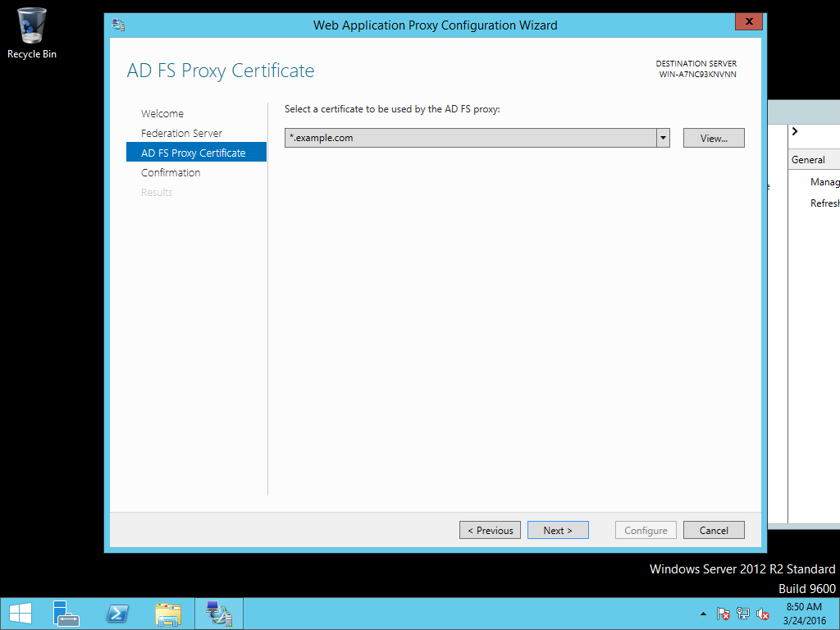This screenshot has height=630, width=840.
Task: Click the AD FS Proxy Certificate heading
Action: tap(221, 71)
